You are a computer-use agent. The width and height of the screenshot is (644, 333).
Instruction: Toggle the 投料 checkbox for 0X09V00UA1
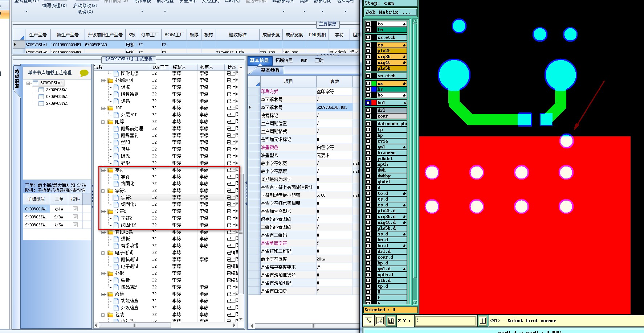click(75, 209)
